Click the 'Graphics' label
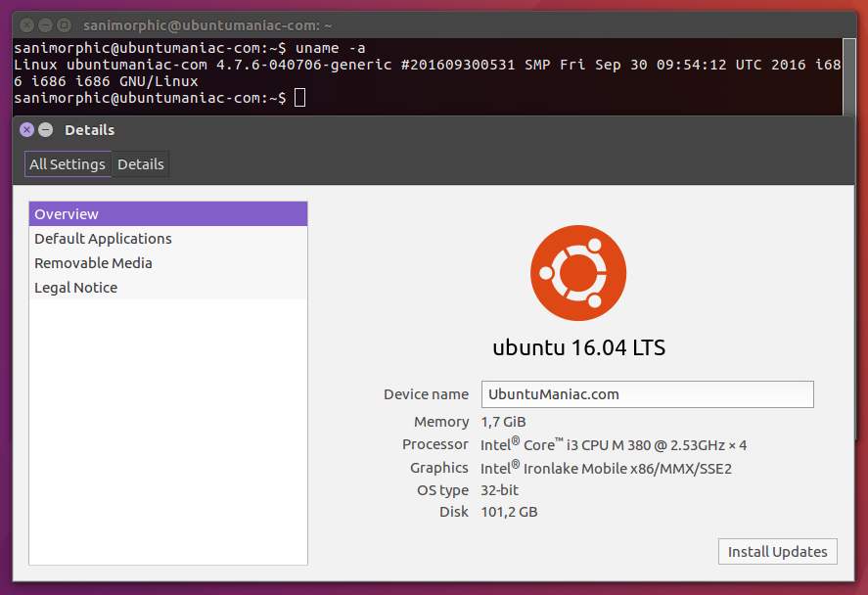Viewport: 868px width, 595px height. [x=439, y=468]
